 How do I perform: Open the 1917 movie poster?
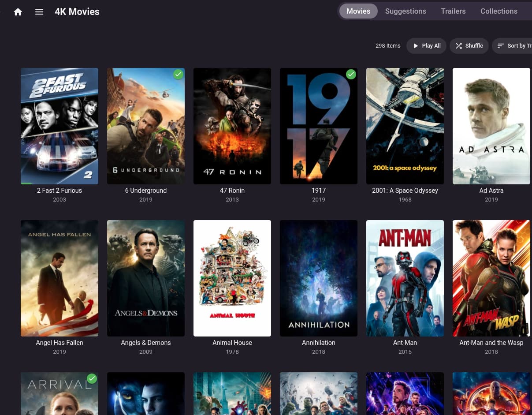319,126
